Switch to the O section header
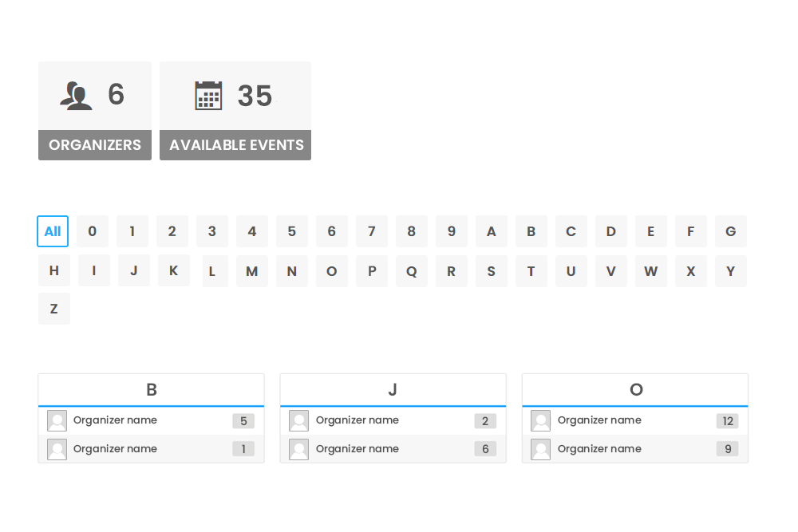 point(635,390)
